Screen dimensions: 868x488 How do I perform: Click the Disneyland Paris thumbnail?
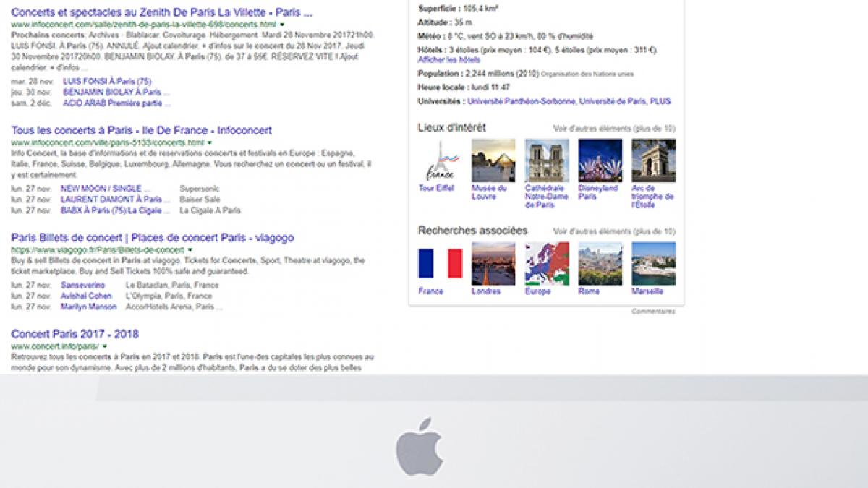tap(600, 160)
